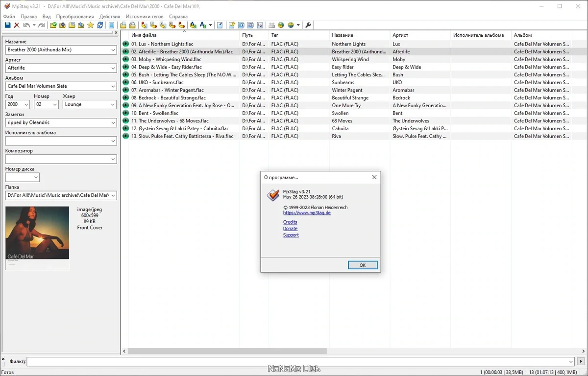Viewport: 588px width, 376px height.
Task: Convert Filename to Filename
Action: pos(162,25)
